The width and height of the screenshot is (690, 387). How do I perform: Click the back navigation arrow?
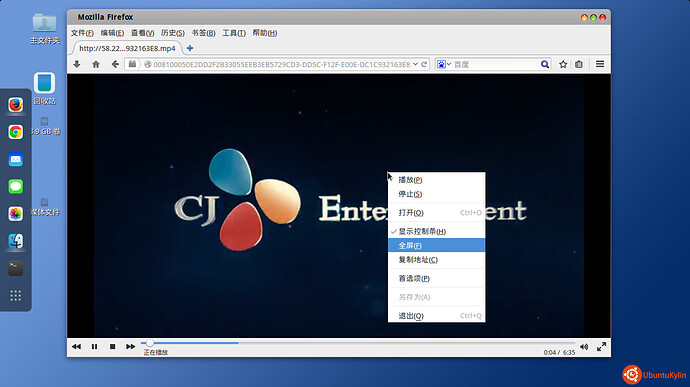[115, 64]
